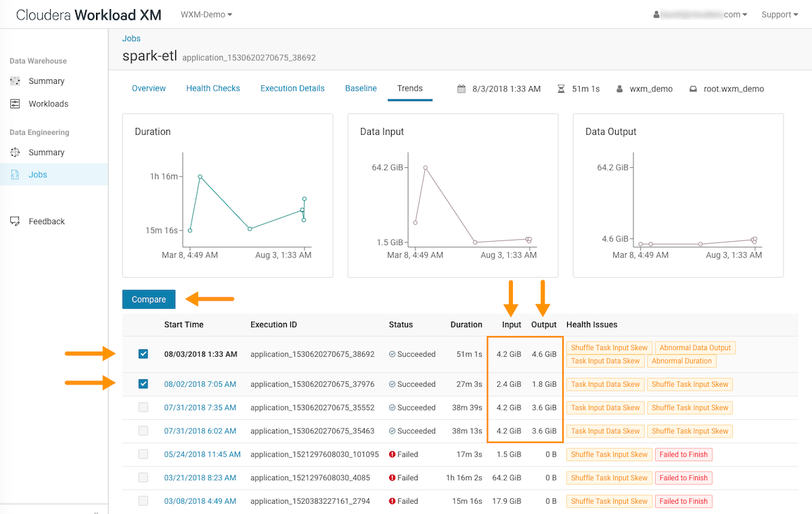Click the Jobs sidebar icon
This screenshot has width=812, height=514.
[x=15, y=175]
